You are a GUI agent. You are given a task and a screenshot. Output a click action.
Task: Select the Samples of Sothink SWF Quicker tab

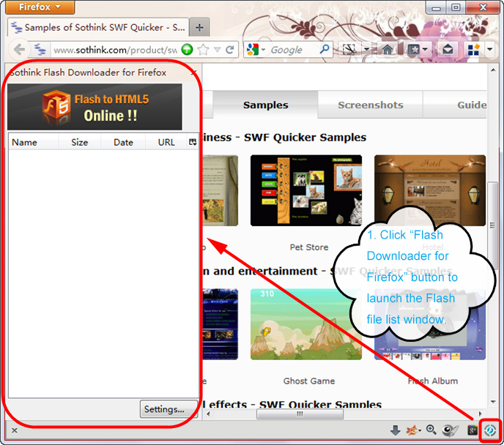click(98, 27)
